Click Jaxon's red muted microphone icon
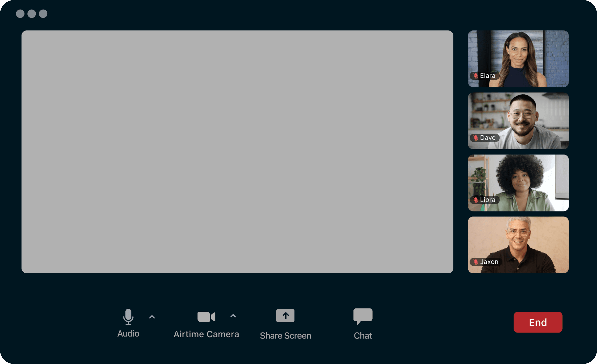Image resolution: width=597 pixels, height=364 pixels. click(x=476, y=262)
